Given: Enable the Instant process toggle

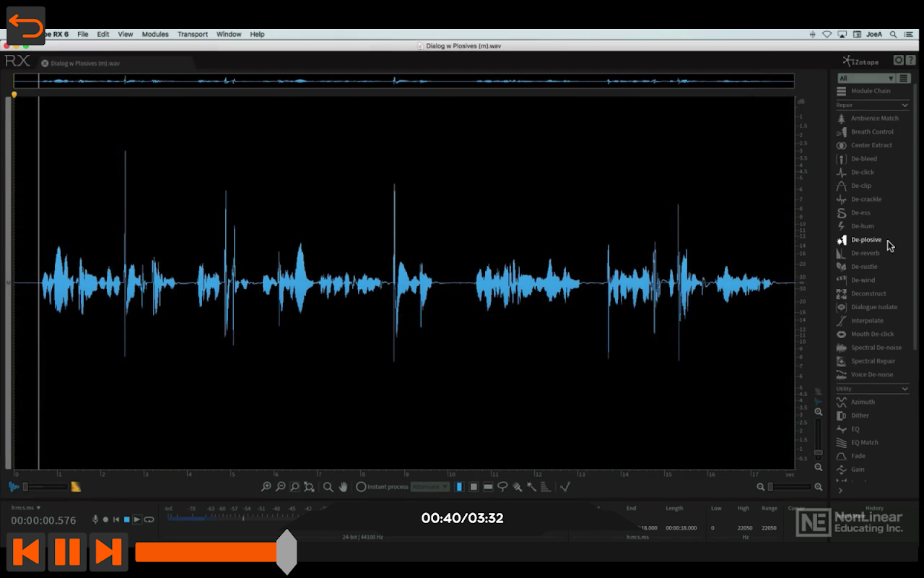Looking at the screenshot, I should 361,487.
